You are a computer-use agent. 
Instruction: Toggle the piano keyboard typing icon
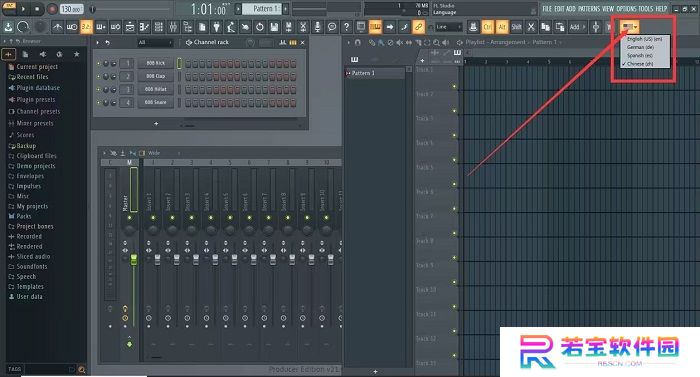(375, 27)
